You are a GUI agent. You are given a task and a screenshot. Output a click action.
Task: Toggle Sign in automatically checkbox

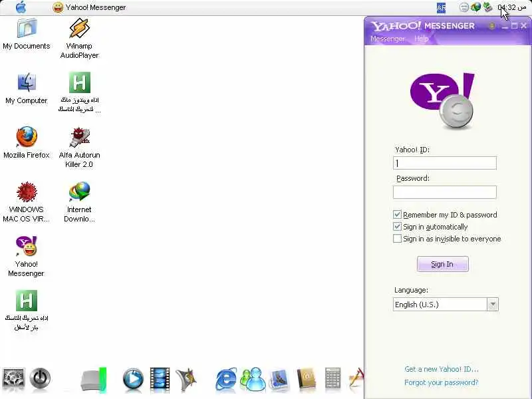[397, 227]
